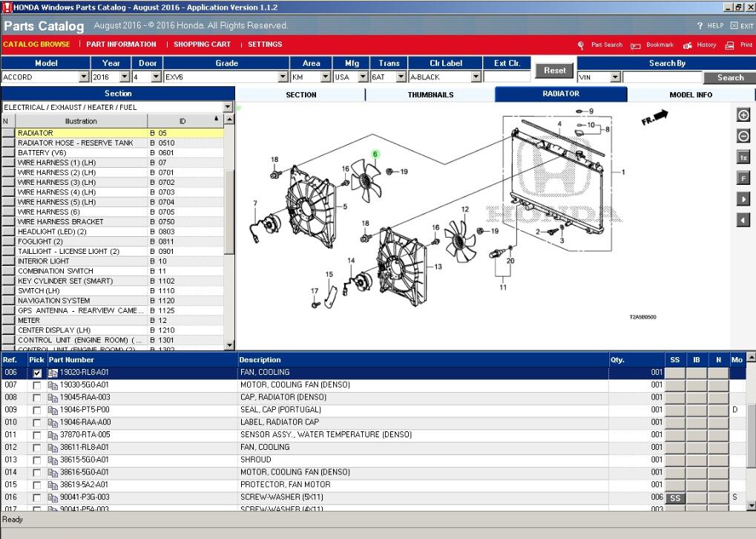
Task: Open Help in header
Action: [710, 25]
